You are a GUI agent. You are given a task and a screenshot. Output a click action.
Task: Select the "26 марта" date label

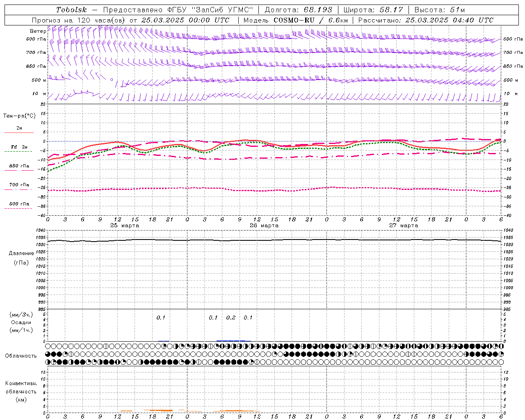(264, 225)
